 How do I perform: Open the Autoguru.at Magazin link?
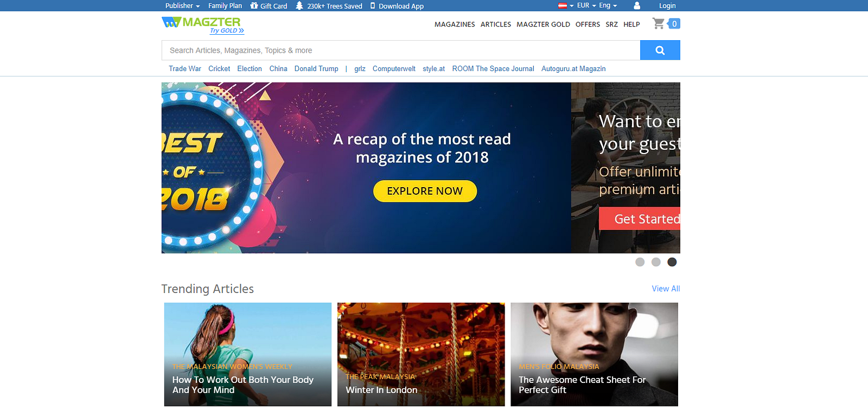click(x=573, y=69)
